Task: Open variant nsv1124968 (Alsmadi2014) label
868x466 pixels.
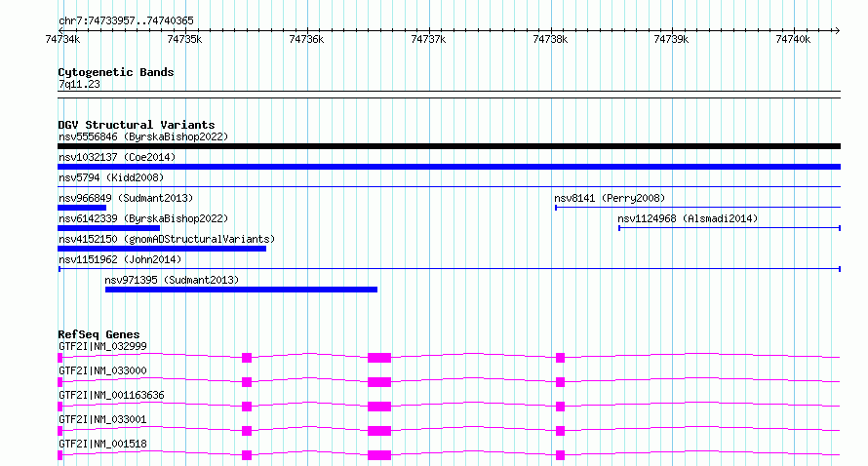Action: 688,218
